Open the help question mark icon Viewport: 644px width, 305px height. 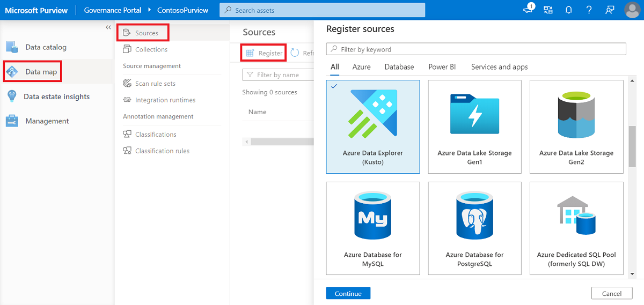point(589,10)
